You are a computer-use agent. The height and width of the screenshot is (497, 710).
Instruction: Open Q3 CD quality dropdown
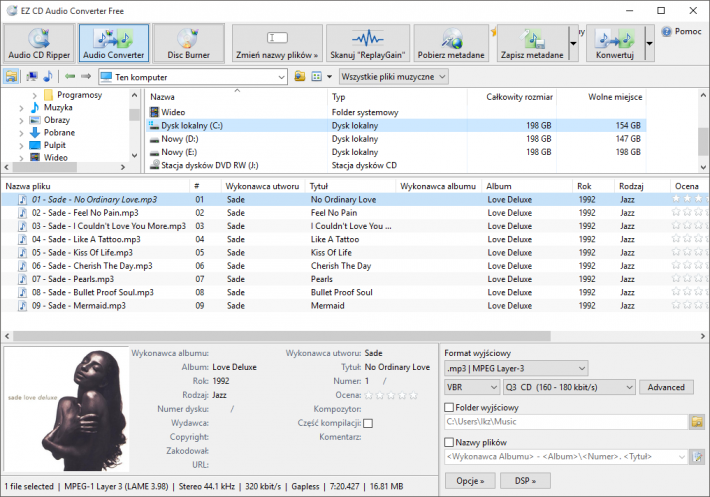(569, 387)
